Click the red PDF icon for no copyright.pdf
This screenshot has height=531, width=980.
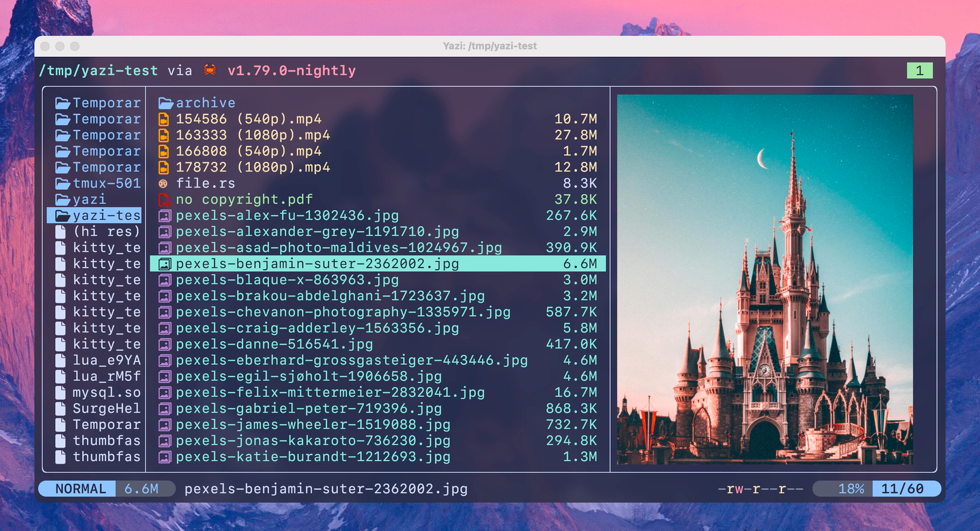tap(164, 200)
